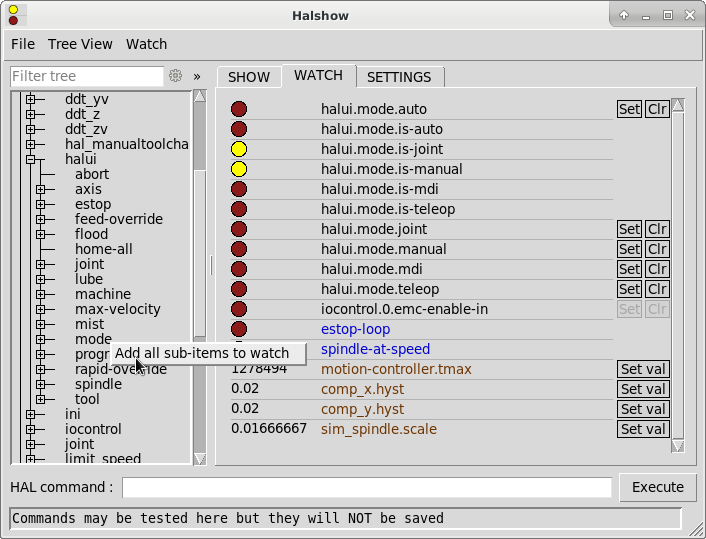
Task: Click the red LED for halui.mode.auto
Action: tap(239, 109)
